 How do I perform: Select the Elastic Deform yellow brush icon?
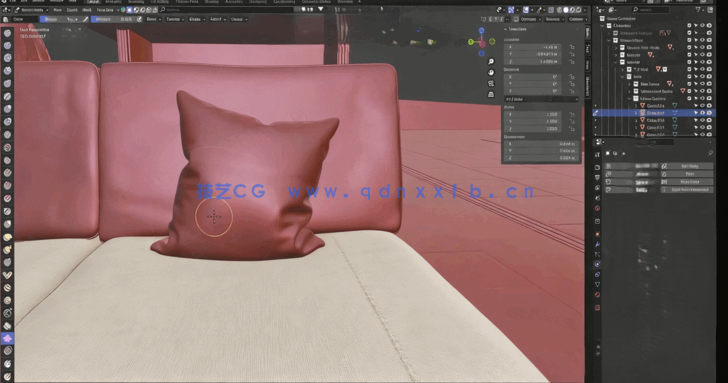click(x=7, y=237)
